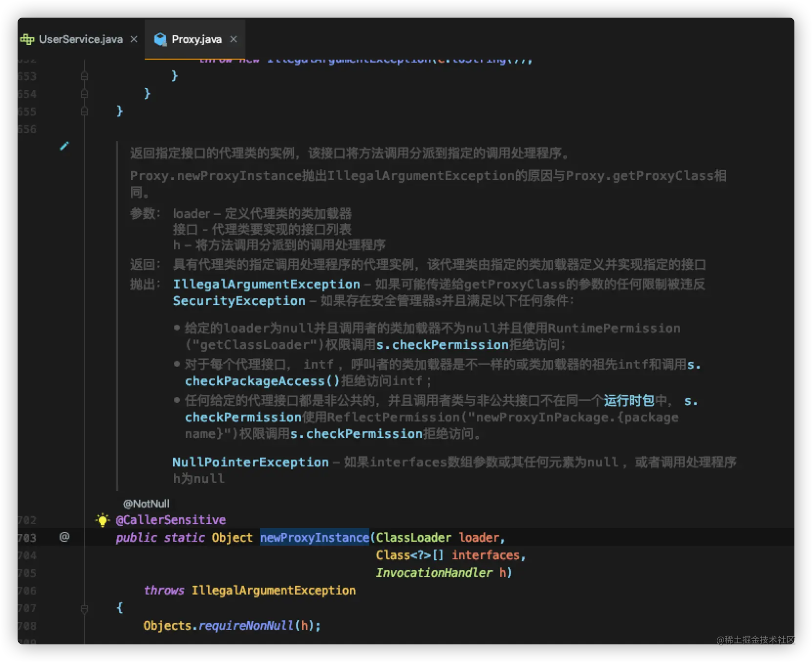Click the @NotNull inferred annotation hint
The height and width of the screenshot is (662, 812).
[x=147, y=504]
